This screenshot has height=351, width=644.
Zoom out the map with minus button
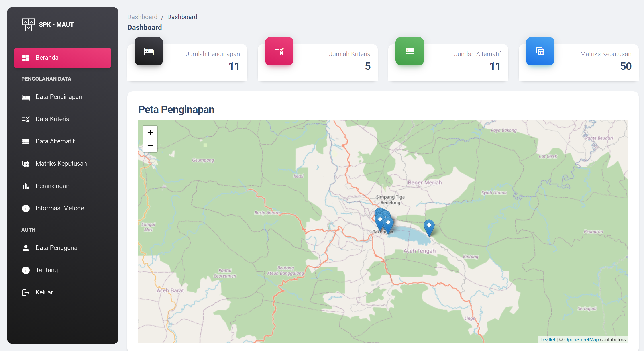click(150, 145)
